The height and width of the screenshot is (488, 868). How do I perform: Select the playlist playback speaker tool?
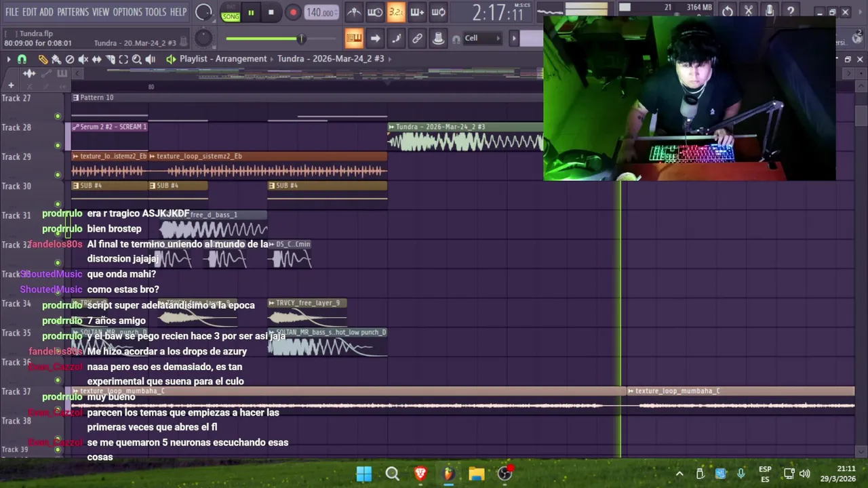pyautogui.click(x=150, y=59)
